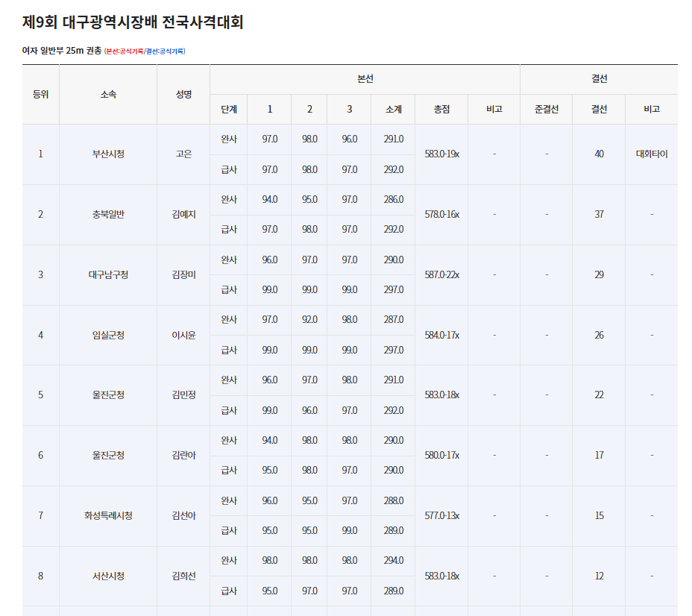
Task: Click rank number 8
Action: tap(40, 576)
